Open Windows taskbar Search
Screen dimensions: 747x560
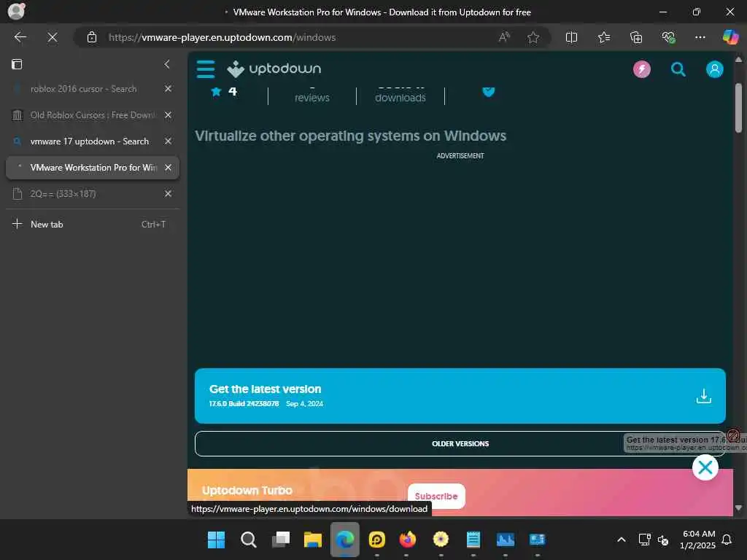click(x=248, y=540)
